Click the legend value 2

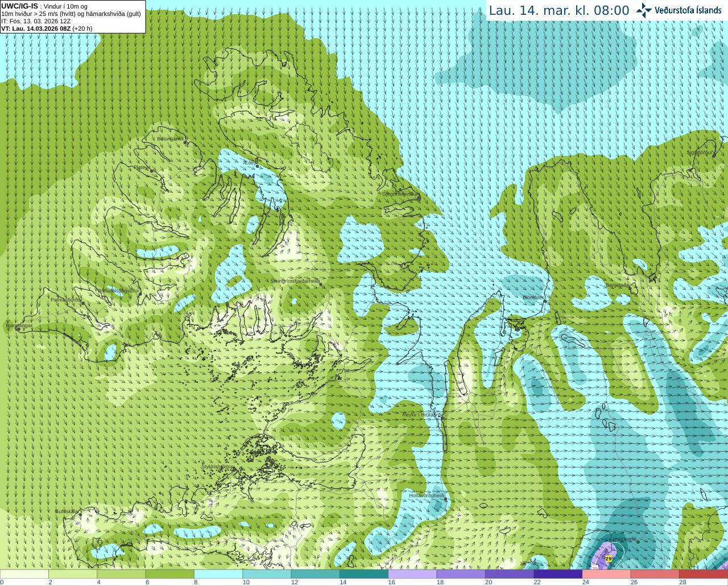pos(50,582)
